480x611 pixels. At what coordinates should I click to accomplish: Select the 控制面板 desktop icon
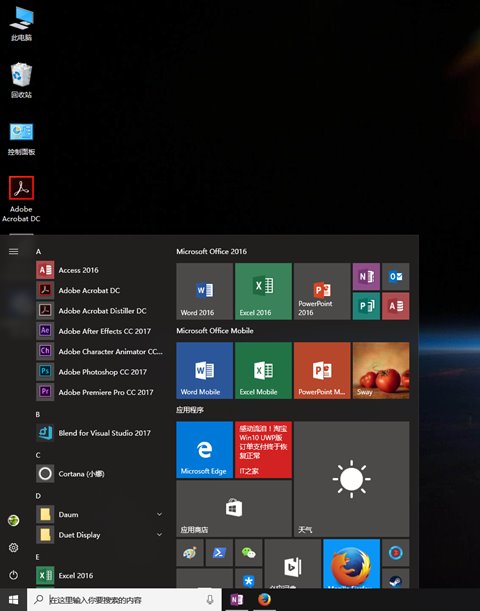coord(21,139)
